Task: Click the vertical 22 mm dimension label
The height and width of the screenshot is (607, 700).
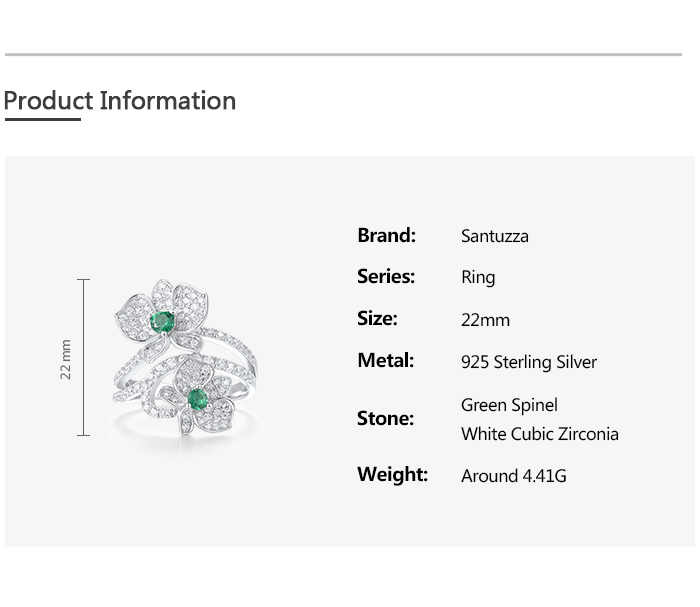Action: 66,358
